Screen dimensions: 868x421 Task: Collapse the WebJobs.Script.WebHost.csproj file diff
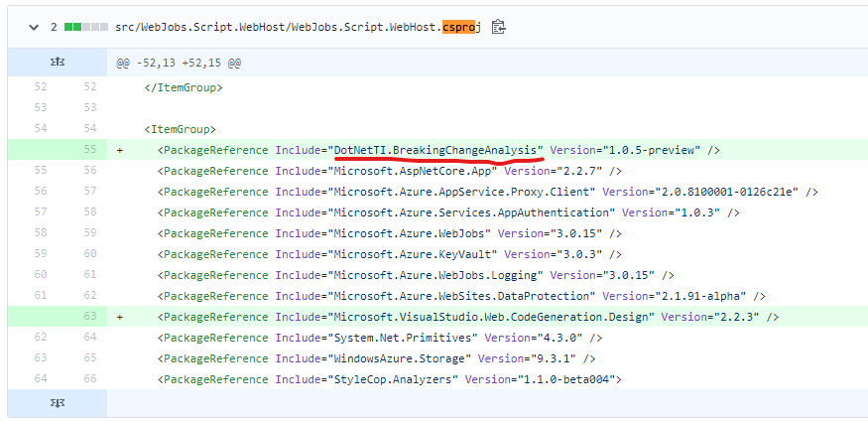pos(34,27)
